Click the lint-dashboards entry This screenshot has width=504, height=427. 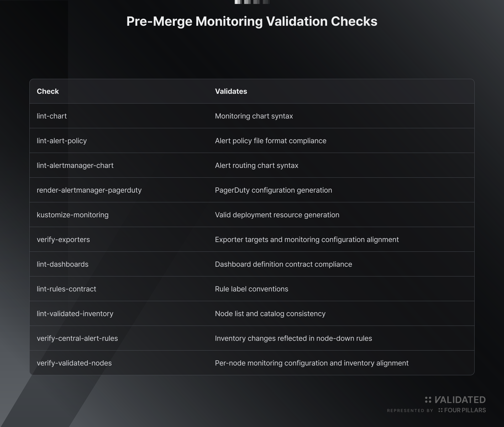pos(62,264)
